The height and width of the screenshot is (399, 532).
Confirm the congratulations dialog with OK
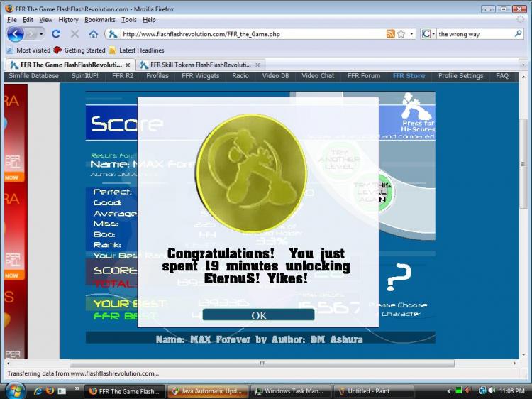click(x=258, y=315)
